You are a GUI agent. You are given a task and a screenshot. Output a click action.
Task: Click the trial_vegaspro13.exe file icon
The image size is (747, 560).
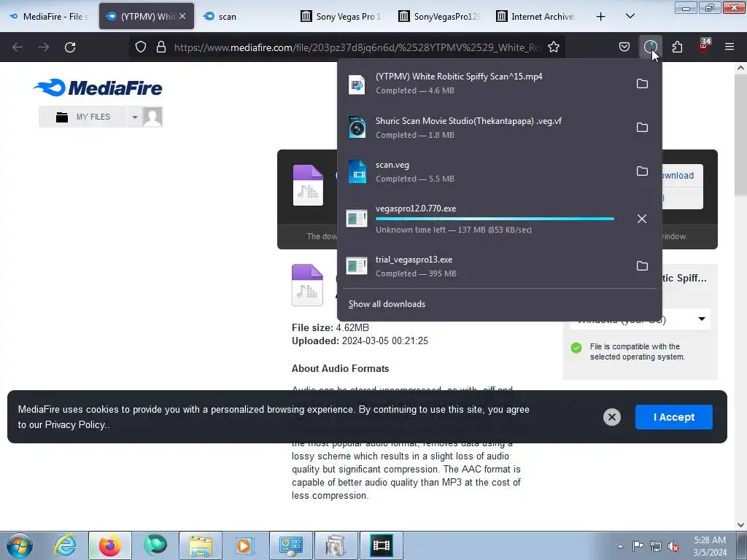(357, 265)
